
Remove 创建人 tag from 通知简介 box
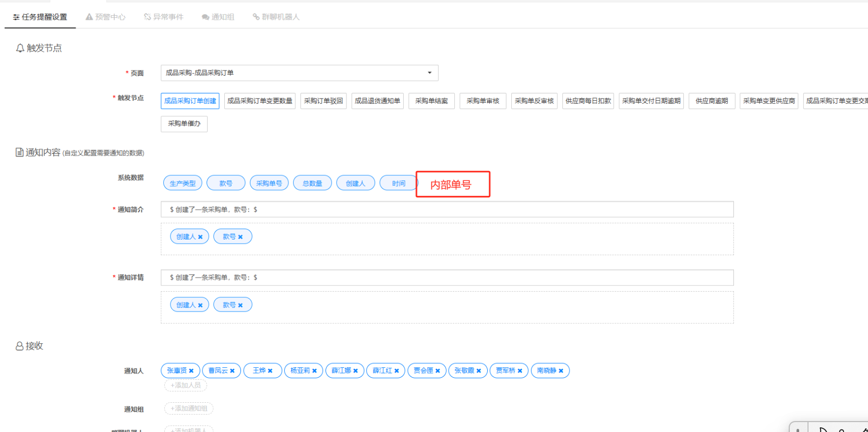[x=200, y=237]
